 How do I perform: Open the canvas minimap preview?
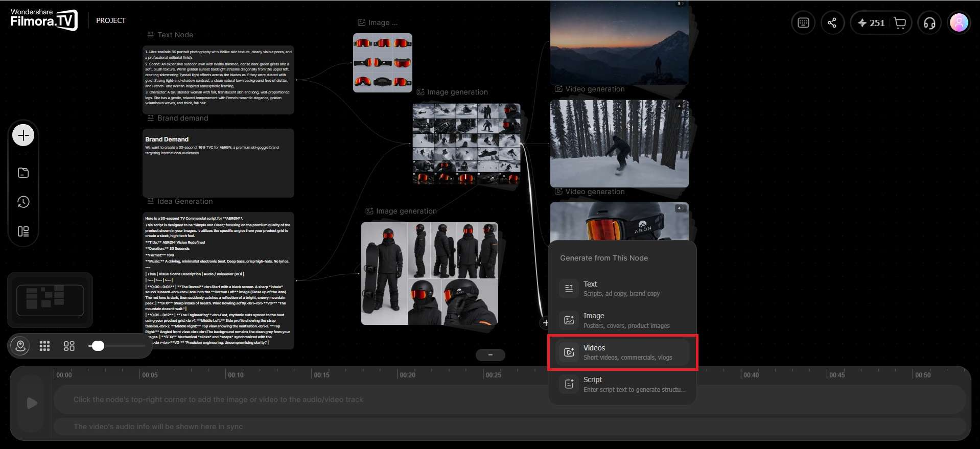pyautogui.click(x=50, y=300)
